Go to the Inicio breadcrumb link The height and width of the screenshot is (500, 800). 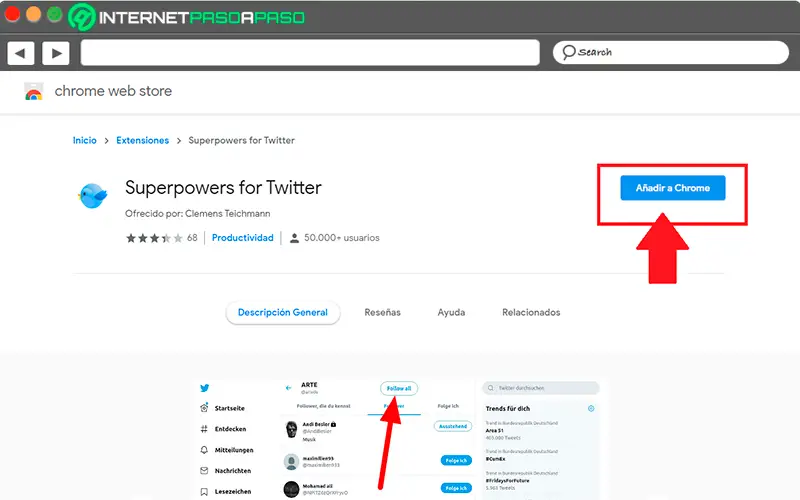85,141
